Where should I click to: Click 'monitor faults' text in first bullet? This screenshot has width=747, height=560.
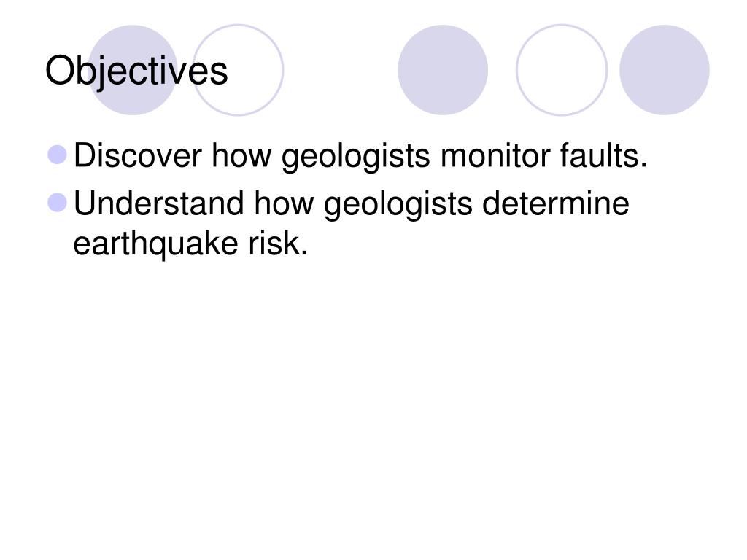click(x=543, y=156)
